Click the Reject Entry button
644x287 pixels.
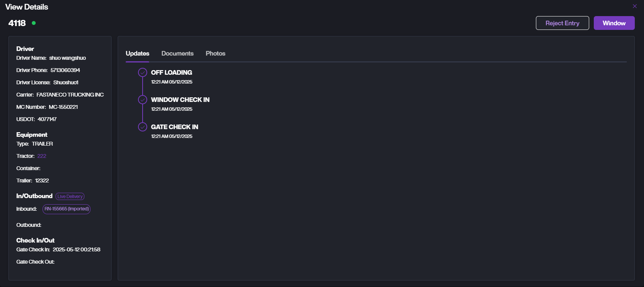562,23
